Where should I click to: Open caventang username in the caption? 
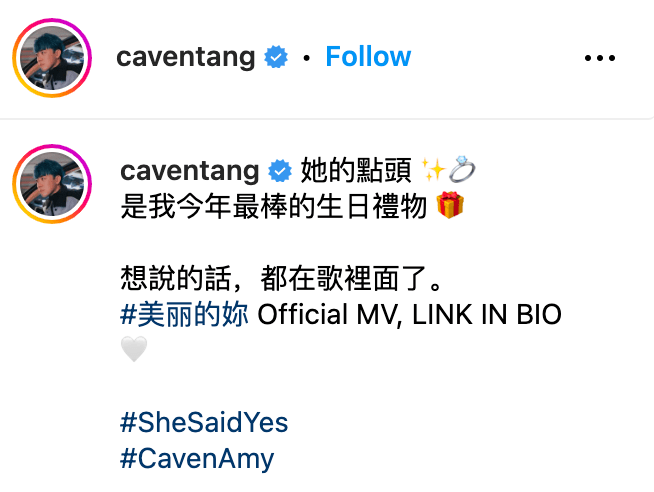coord(190,171)
